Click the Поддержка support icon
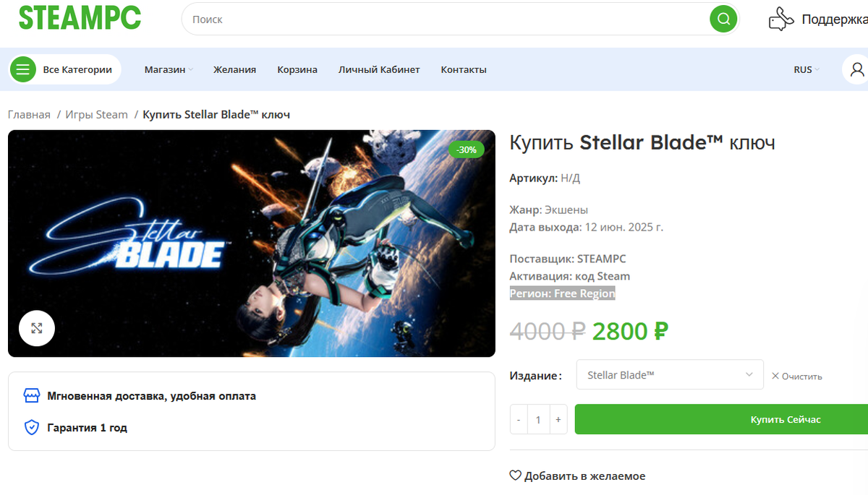 (x=781, y=19)
